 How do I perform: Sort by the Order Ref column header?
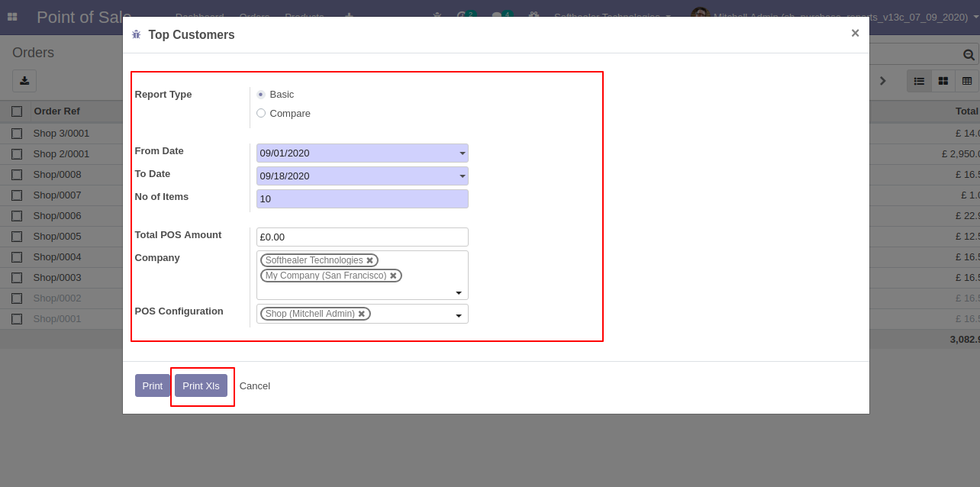(57, 111)
